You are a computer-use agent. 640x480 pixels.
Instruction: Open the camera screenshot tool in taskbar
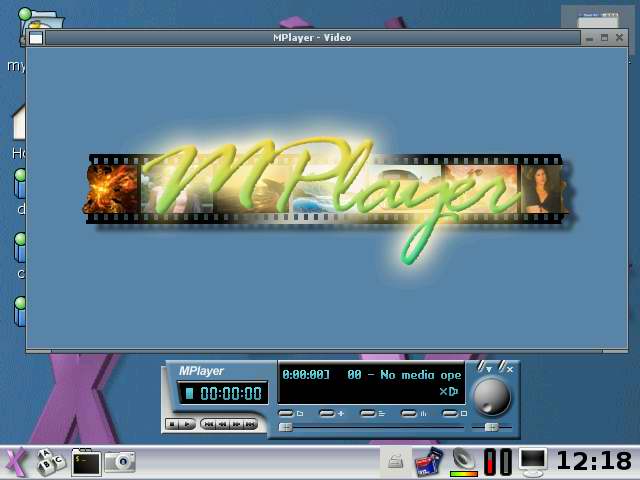click(120, 462)
